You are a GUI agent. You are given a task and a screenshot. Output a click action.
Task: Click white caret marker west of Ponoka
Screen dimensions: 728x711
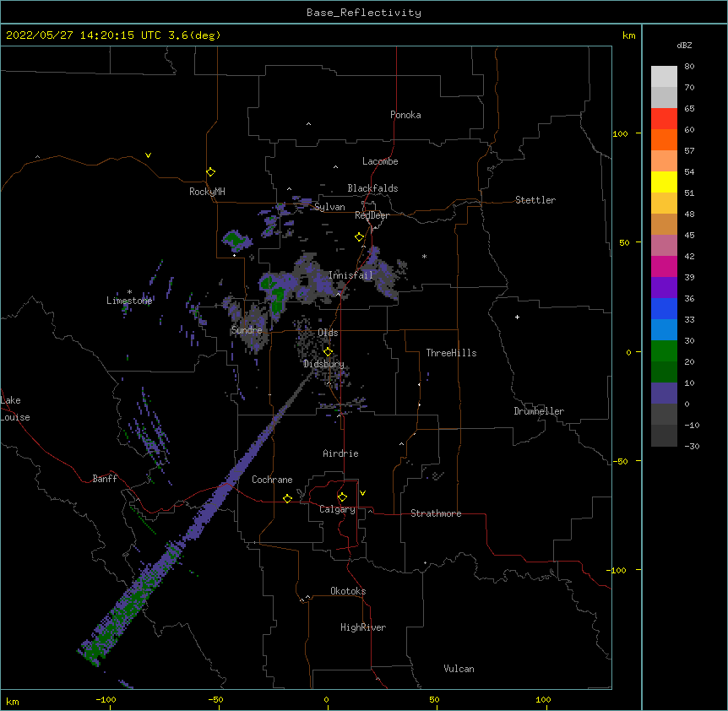click(308, 124)
